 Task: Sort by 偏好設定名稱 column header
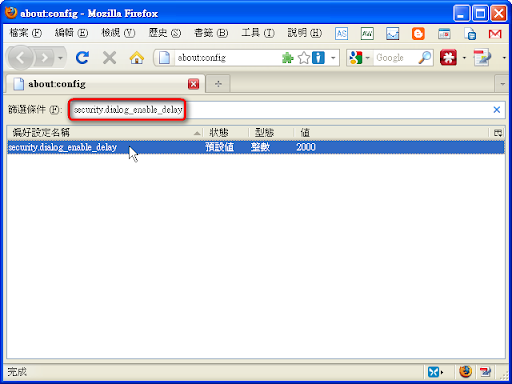105,133
